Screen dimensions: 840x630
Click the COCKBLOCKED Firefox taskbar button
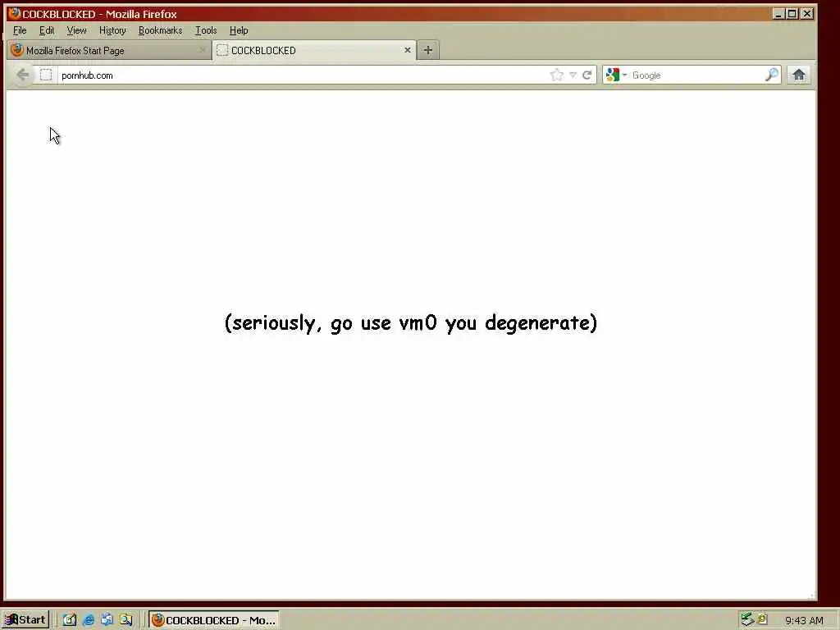click(x=214, y=620)
